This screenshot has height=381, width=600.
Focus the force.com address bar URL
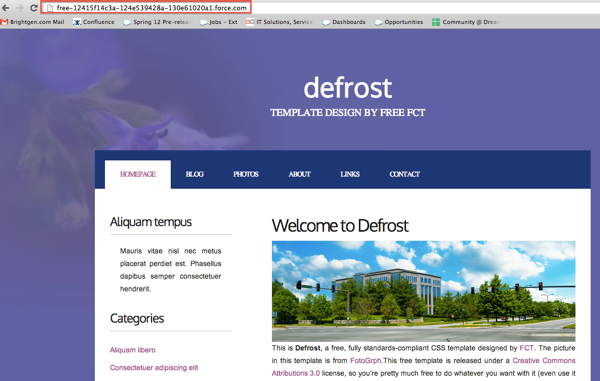tap(152, 8)
